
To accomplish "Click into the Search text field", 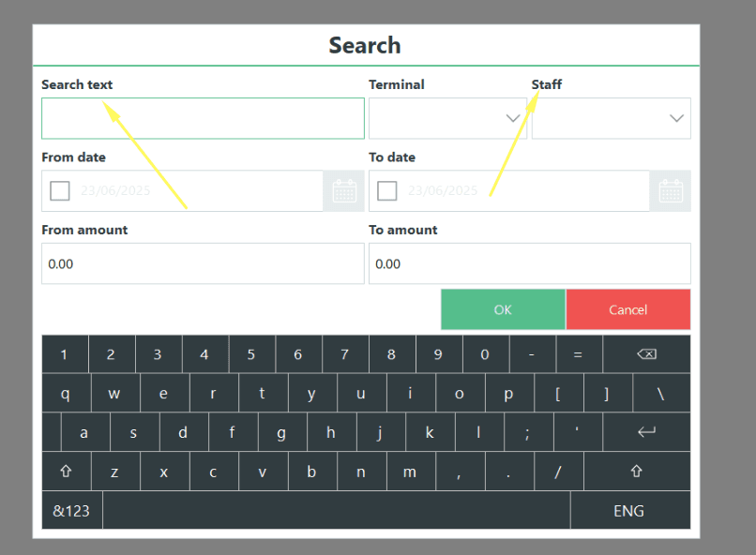I will (203, 117).
